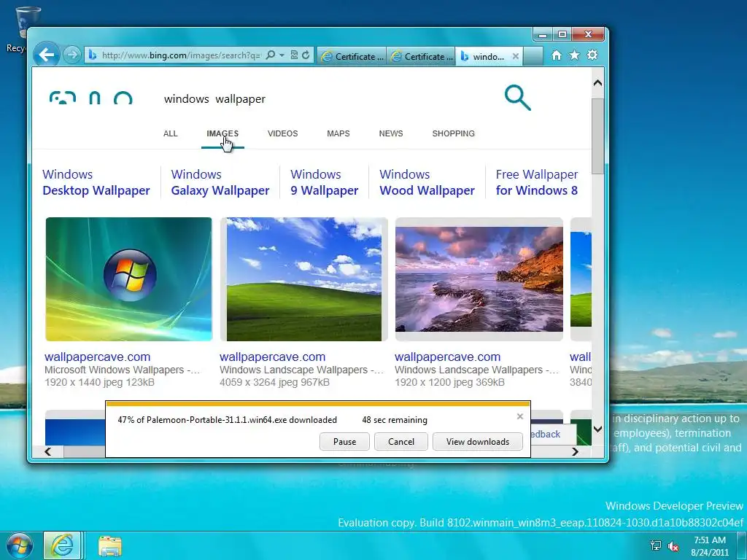This screenshot has height=560, width=747.
Task: Maximize the Internet Explorer window
Action: pos(562,34)
